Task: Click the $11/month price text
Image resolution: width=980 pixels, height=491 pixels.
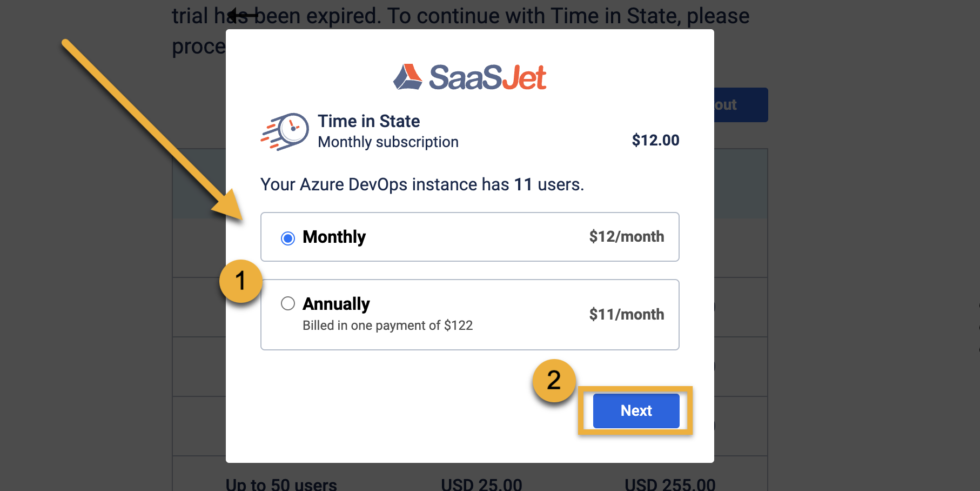Action: [x=626, y=314]
